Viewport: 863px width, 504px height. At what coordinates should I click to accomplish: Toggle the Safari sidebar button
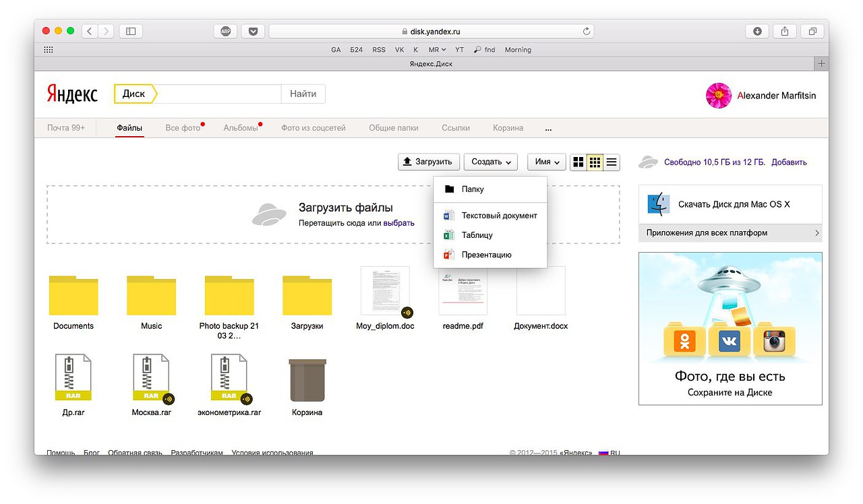pyautogui.click(x=131, y=31)
